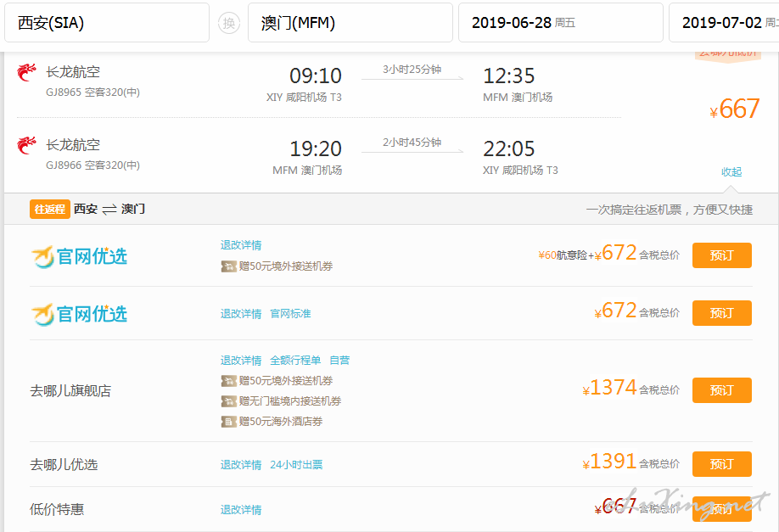Click the ¥667 total price

735,109
